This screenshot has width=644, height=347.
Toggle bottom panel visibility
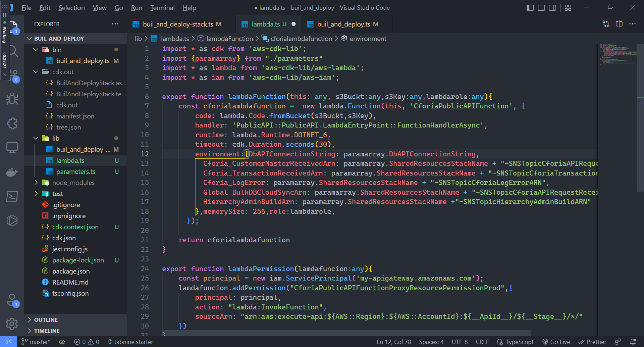coord(541,8)
